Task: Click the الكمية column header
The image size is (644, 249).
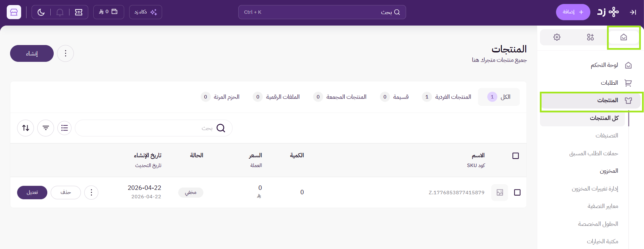Action: point(297,155)
